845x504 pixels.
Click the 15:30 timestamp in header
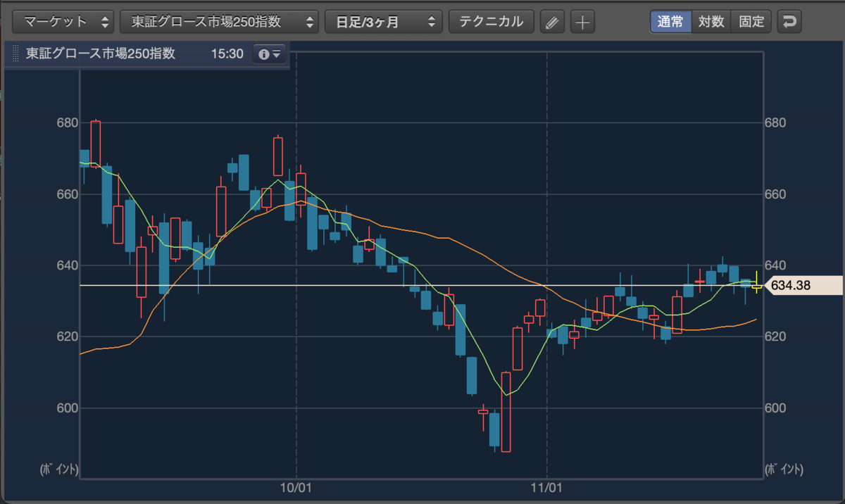[x=226, y=54]
